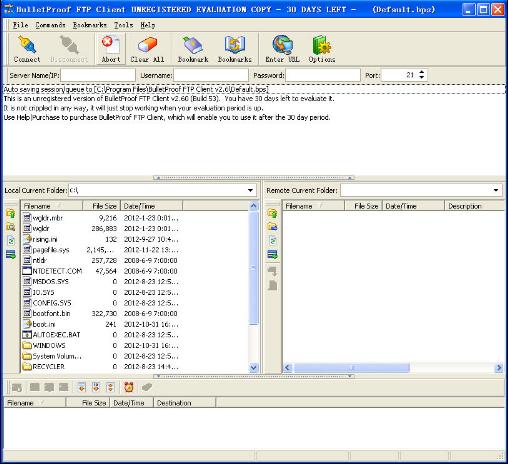Select the NTDETECT.COM file
Screen dimensions: 508x464
click(57, 271)
